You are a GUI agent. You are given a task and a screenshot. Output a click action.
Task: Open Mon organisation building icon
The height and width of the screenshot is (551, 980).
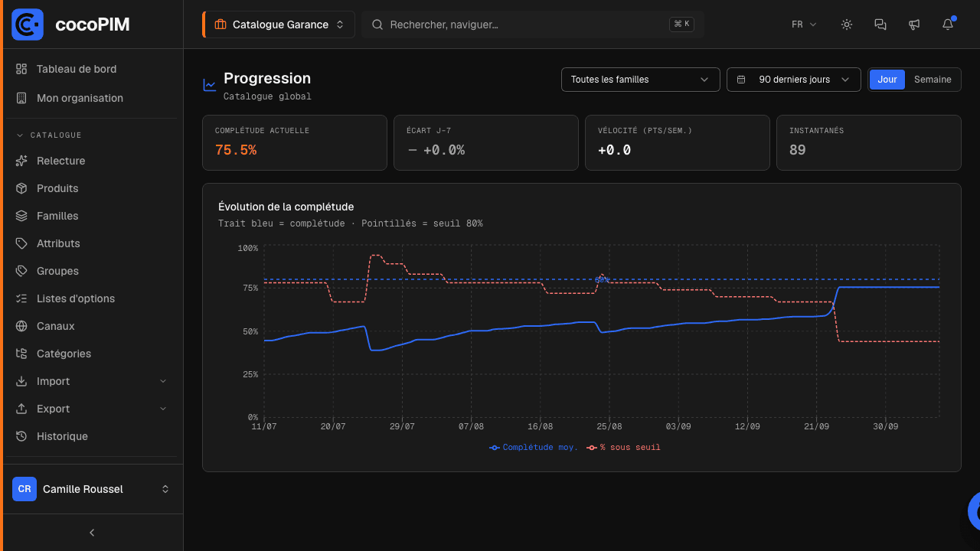[x=21, y=98]
